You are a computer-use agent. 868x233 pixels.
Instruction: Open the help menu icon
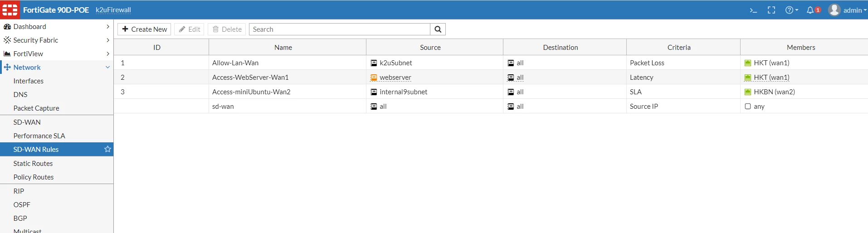click(792, 10)
